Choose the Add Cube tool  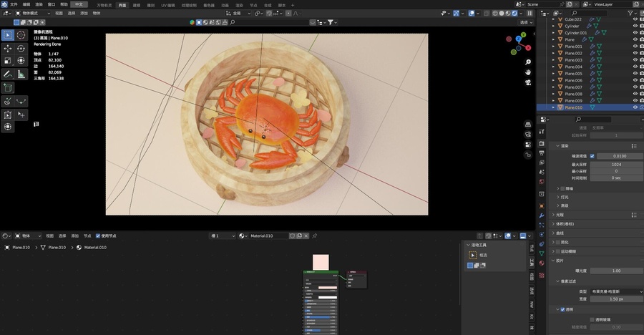click(8, 87)
